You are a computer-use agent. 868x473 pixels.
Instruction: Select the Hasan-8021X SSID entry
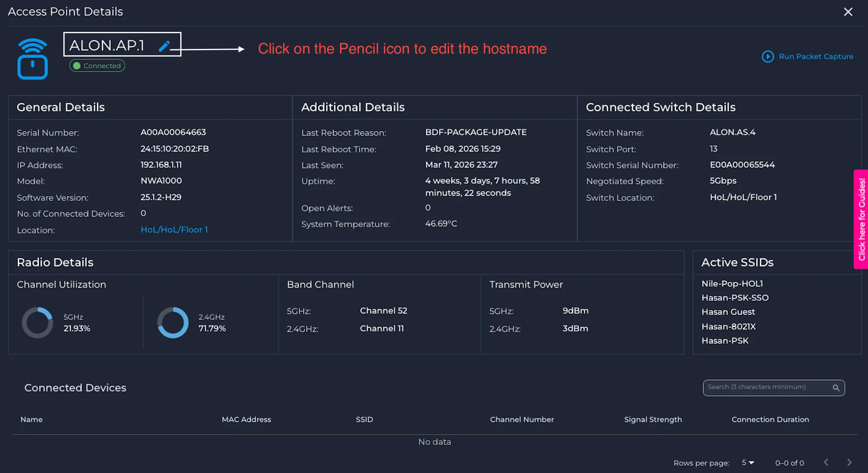coord(729,327)
